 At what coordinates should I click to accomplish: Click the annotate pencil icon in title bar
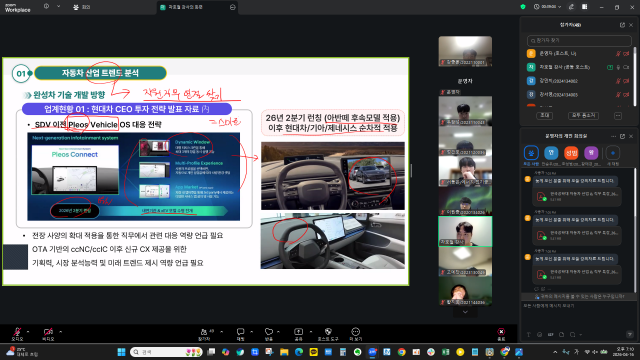[571, 7]
